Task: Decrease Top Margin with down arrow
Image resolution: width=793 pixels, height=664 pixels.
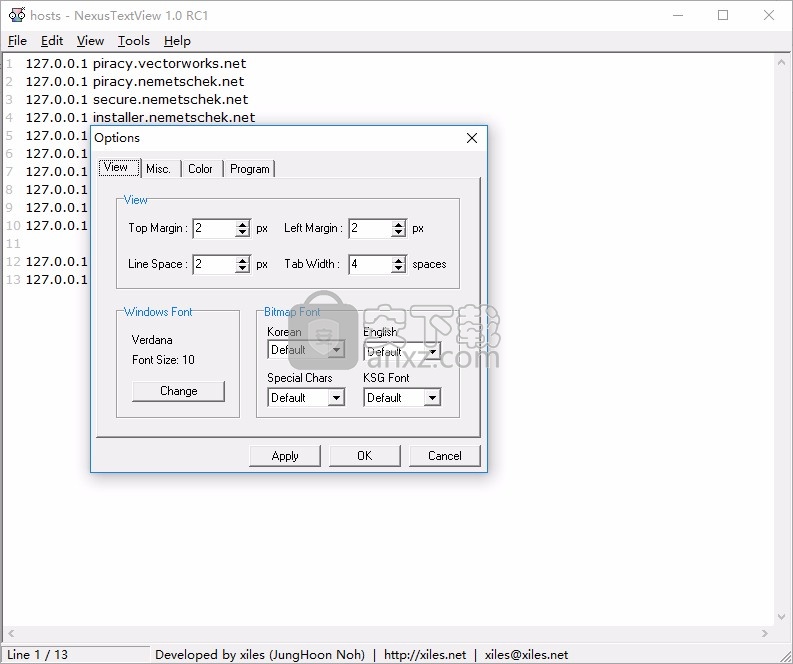Action: 243,233
